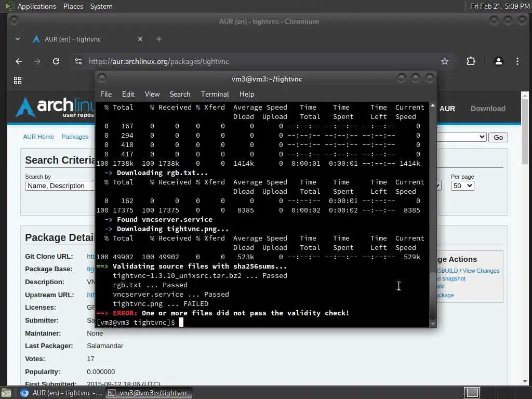The height and width of the screenshot is (399, 532).
Task: Click the clock showing Fri Feb 21
Action: coord(499,6)
